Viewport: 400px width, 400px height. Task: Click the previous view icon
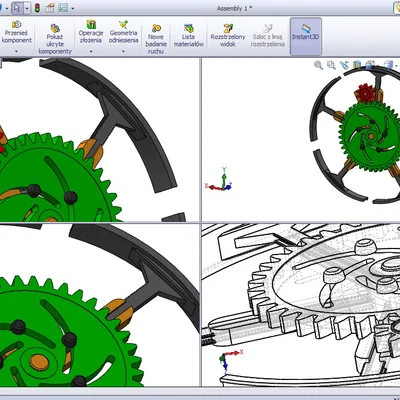pos(344,65)
